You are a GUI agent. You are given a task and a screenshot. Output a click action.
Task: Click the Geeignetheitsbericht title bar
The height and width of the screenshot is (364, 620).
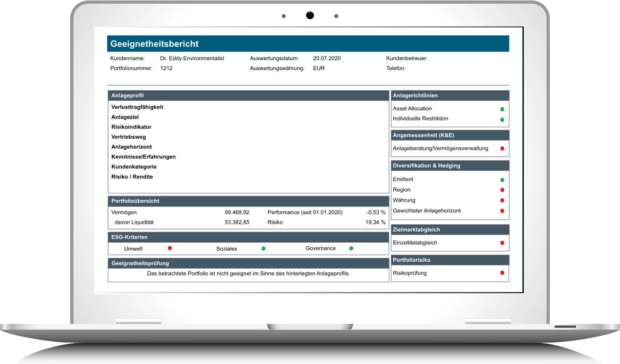pos(308,44)
